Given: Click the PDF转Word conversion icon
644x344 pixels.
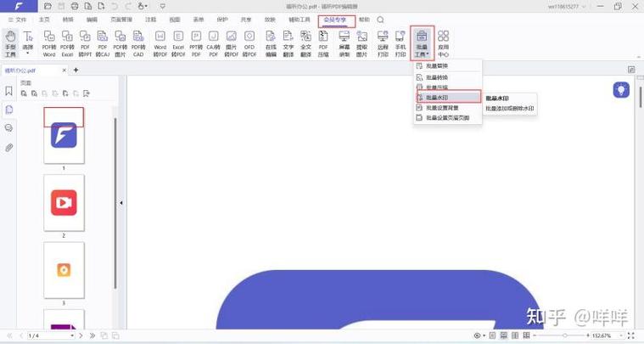Looking at the screenshot, I should [49, 42].
